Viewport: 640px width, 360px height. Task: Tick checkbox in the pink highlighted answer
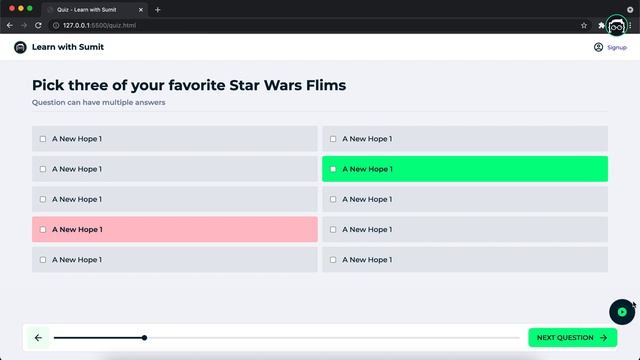(x=43, y=229)
